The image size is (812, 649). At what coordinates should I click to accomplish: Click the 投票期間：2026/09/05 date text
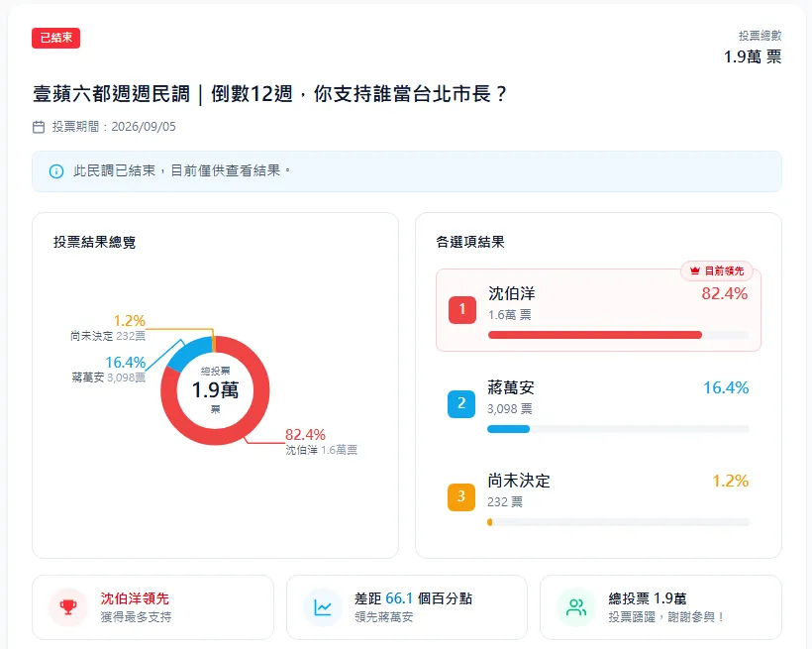coord(114,127)
